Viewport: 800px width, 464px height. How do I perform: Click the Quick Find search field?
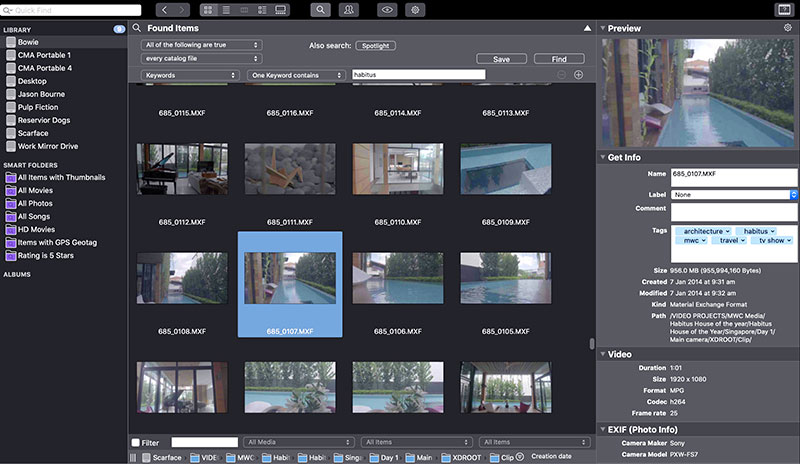pos(71,10)
